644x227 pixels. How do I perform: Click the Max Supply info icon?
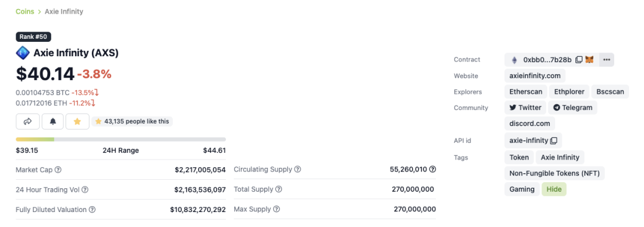coord(277,209)
